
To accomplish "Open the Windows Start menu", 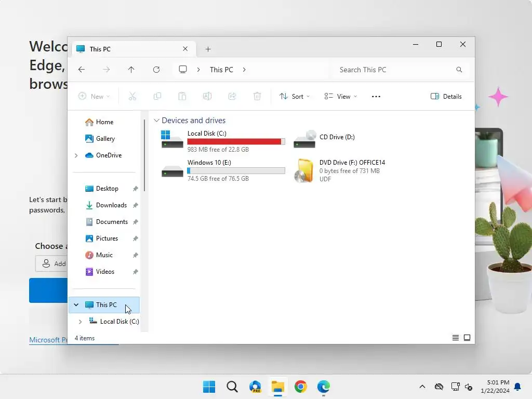I will [x=209, y=387].
